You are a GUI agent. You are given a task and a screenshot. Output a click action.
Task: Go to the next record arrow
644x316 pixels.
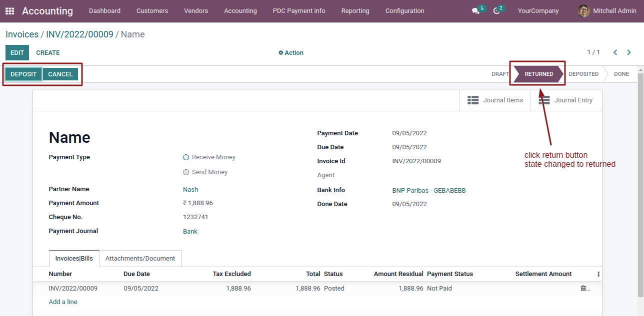[x=629, y=52]
